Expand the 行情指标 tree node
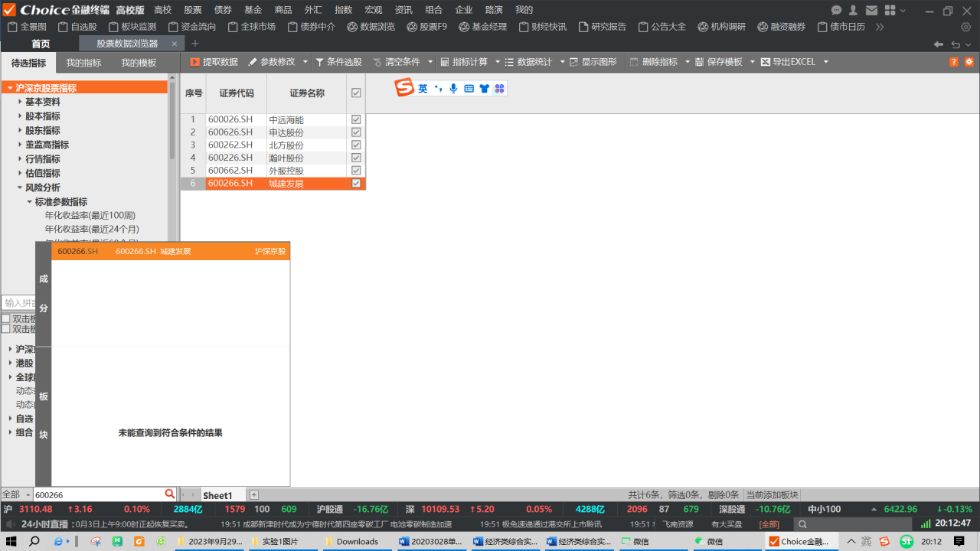Image resolution: width=980 pixels, height=551 pixels. coord(20,159)
